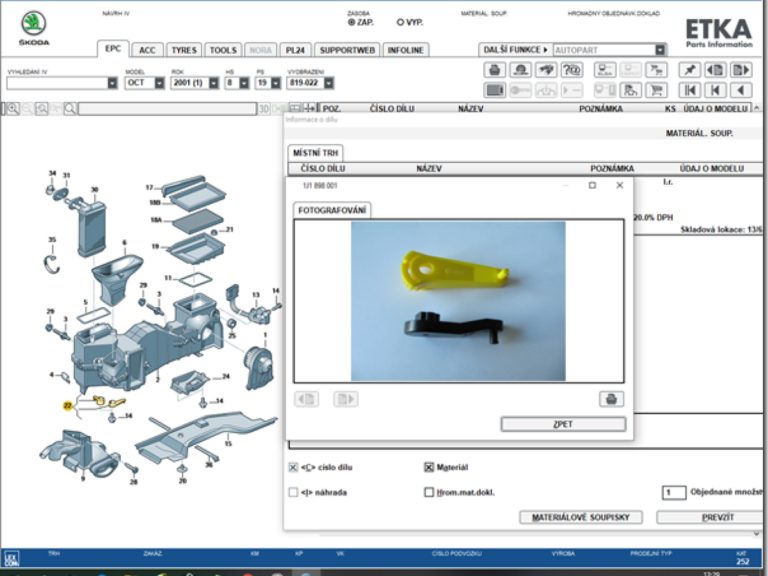Screen dimensions: 768x576
Task: Click the next page icon in the top toolbar
Action: tap(741, 70)
